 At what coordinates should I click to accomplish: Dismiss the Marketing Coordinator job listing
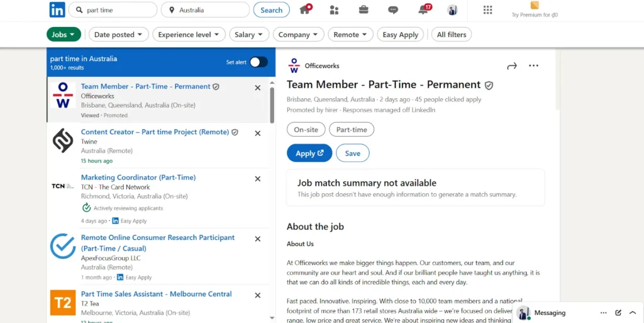click(x=257, y=179)
